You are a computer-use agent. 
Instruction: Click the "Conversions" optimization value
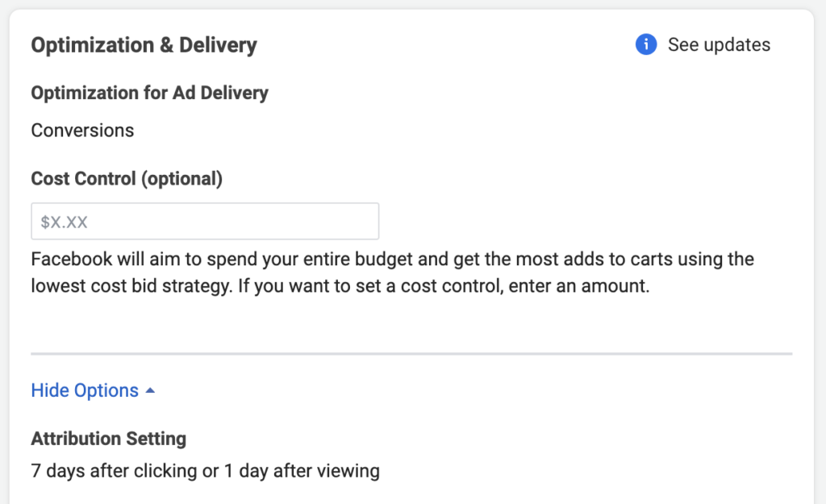pos(82,130)
